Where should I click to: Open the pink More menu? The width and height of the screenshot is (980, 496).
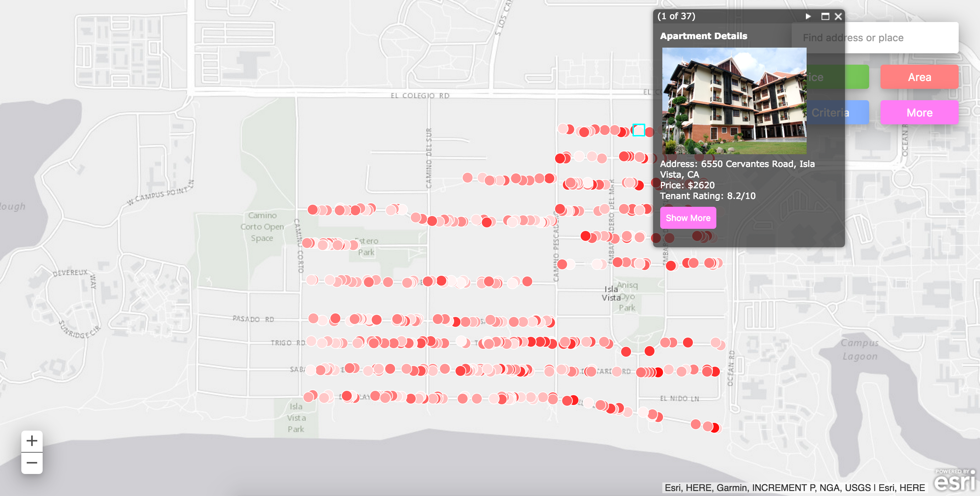point(919,113)
